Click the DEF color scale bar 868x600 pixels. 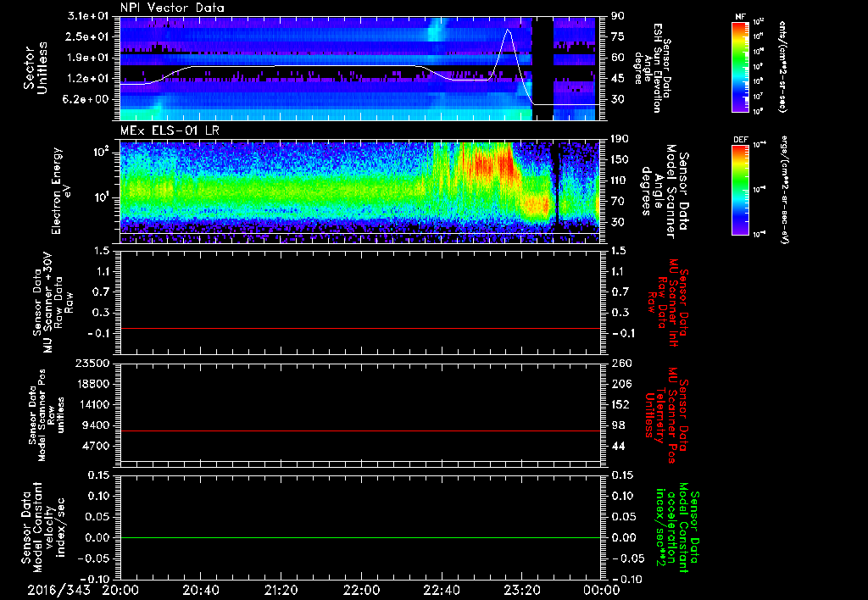click(x=741, y=189)
